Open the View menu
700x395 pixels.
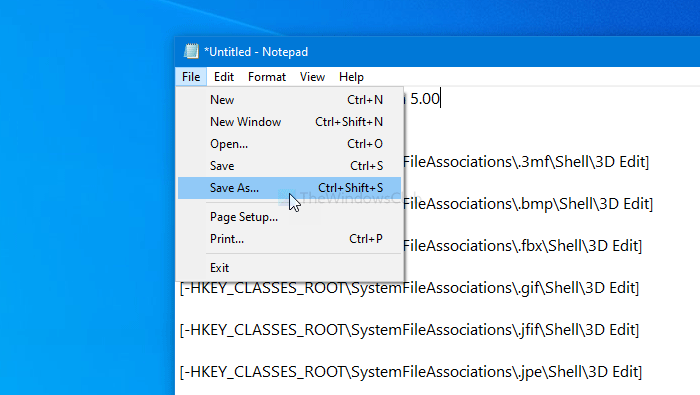click(x=312, y=77)
